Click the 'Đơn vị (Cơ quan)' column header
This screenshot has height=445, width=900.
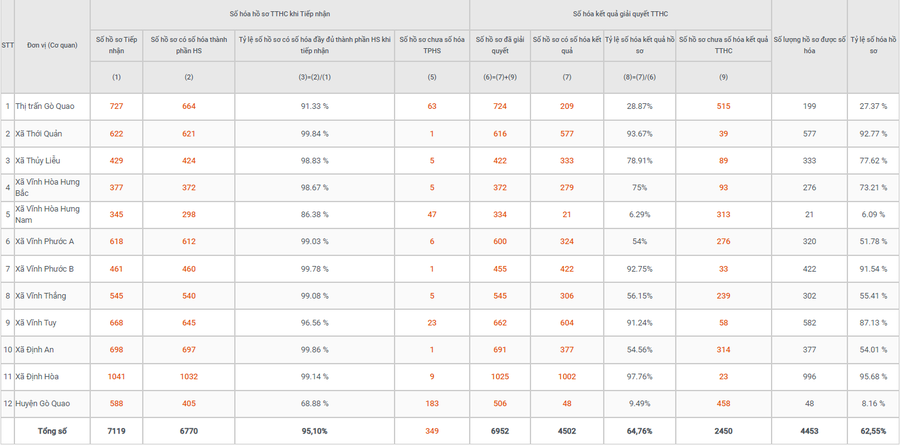pyautogui.click(x=53, y=45)
